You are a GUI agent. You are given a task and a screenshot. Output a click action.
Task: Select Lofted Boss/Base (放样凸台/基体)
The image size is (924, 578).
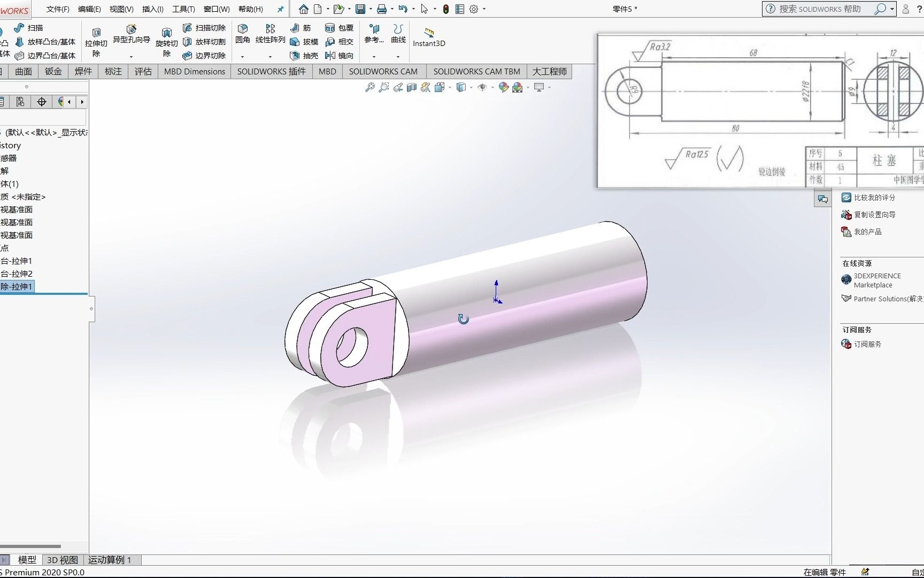[x=45, y=42]
